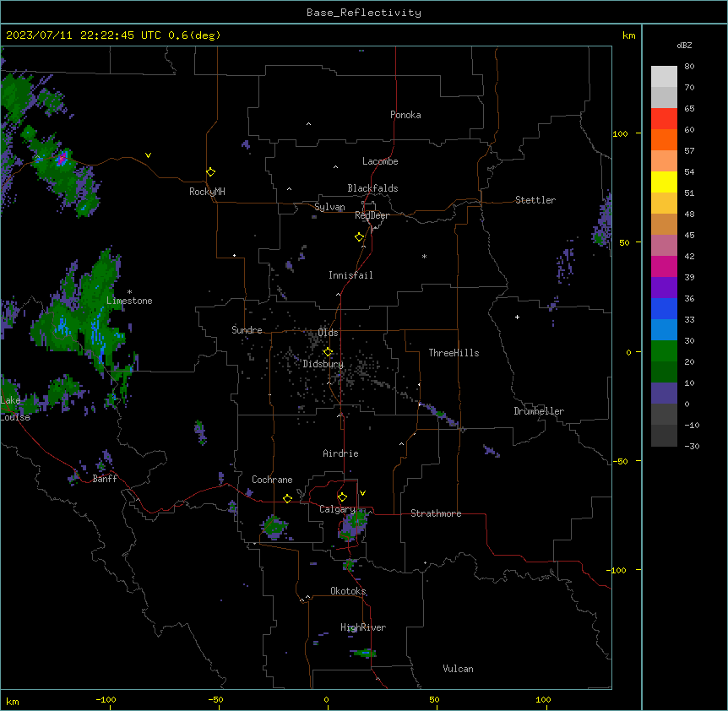Click the Sundre label

click(247, 330)
